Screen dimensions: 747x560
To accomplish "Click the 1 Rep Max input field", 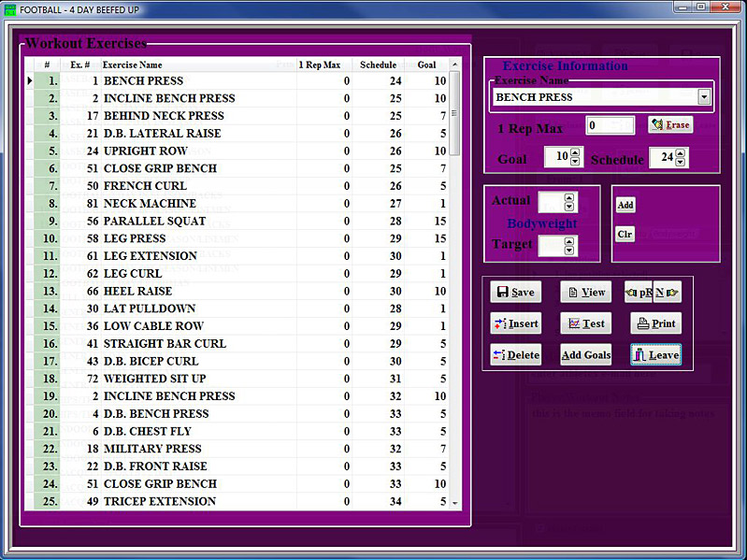I will pyautogui.click(x=611, y=125).
